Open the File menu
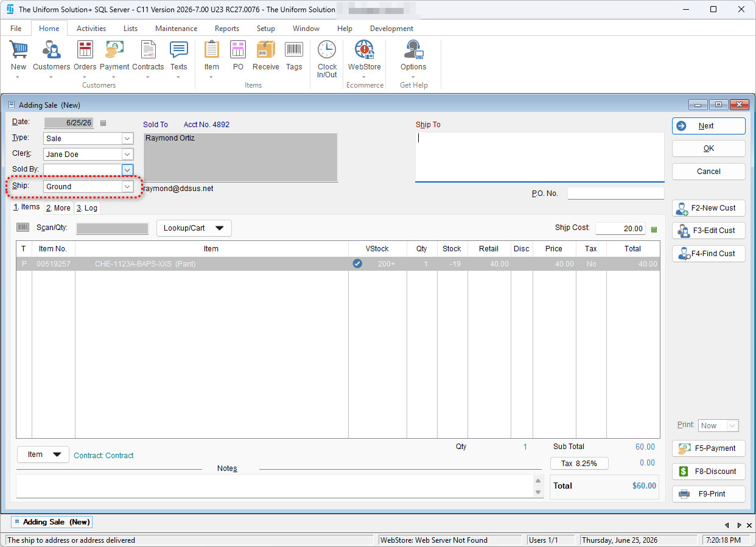The image size is (756, 547). click(x=16, y=29)
